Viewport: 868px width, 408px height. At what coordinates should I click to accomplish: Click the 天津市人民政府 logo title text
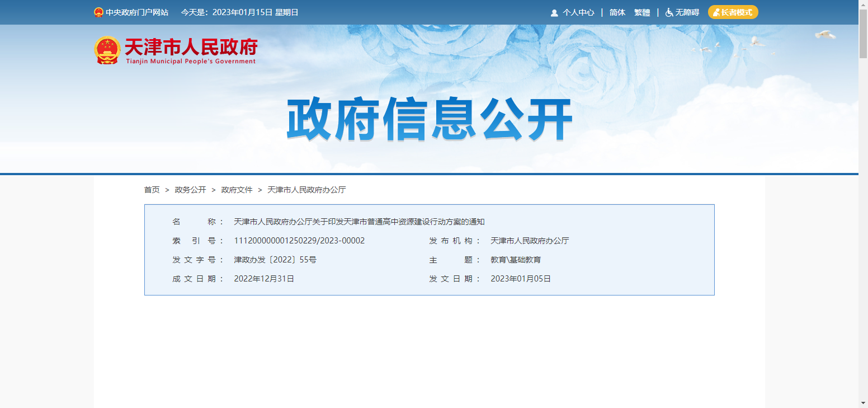pyautogui.click(x=191, y=47)
